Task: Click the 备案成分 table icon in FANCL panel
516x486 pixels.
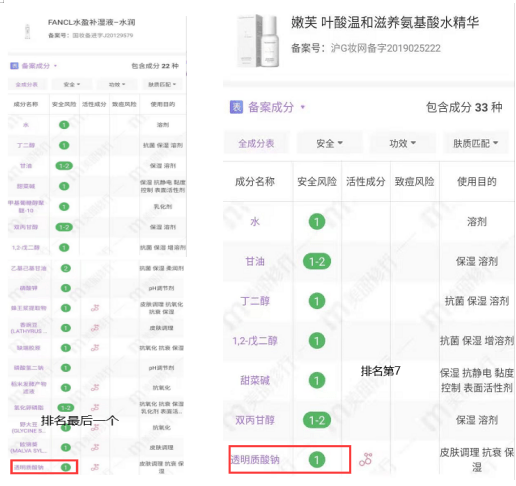Action: [14, 66]
